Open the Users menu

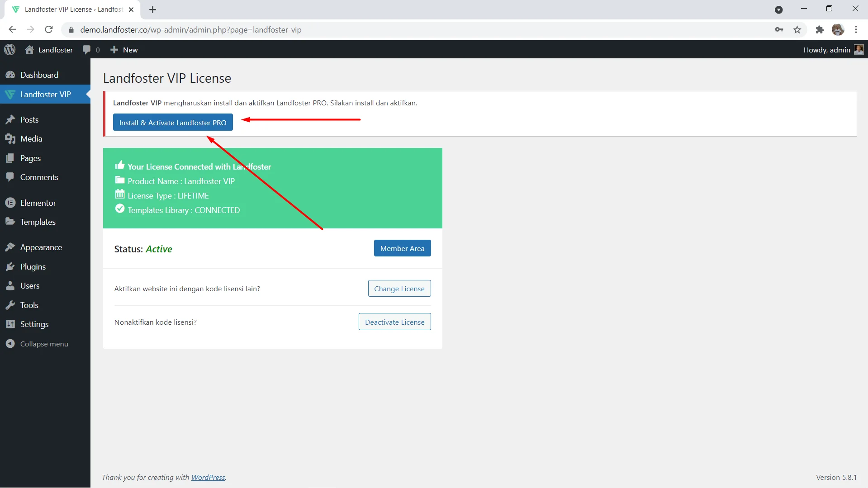[45, 286]
